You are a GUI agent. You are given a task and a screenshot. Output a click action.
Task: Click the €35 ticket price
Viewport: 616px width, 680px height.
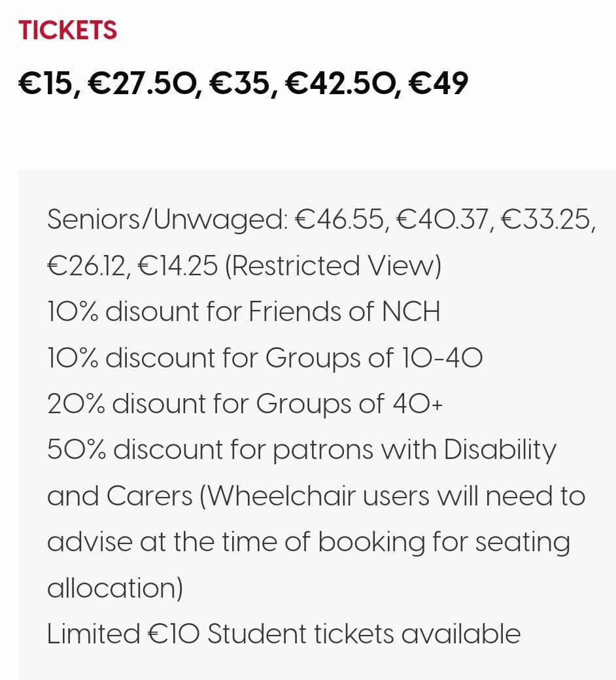(239, 83)
